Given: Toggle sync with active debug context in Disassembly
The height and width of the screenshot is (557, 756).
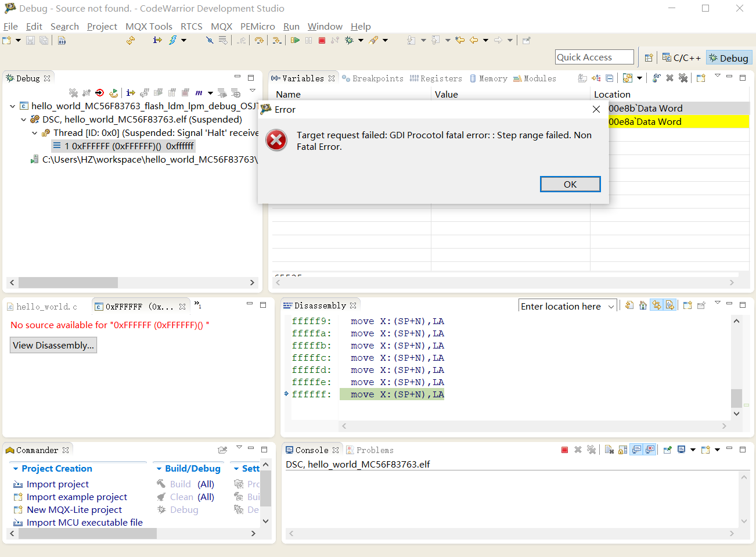Looking at the screenshot, I should 657,306.
